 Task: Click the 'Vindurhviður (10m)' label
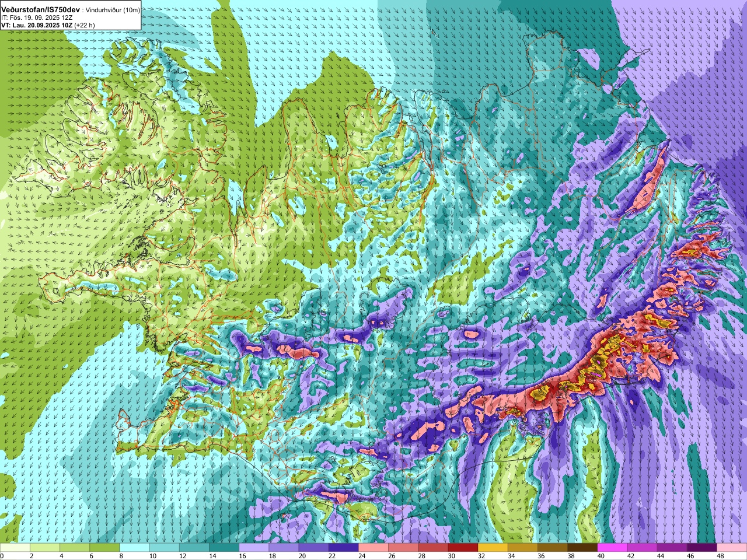click(113, 10)
